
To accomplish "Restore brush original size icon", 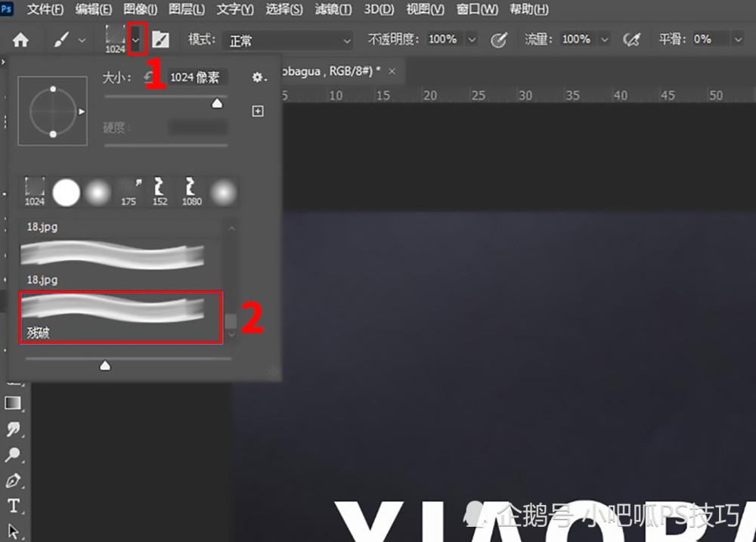I will pyautogui.click(x=149, y=76).
